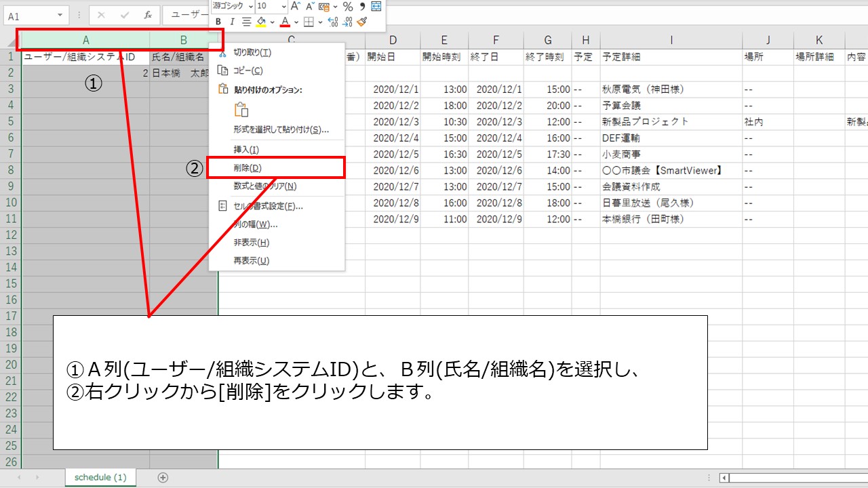Select 削除(D) from the context menu
The width and height of the screenshot is (868, 488).
(248, 167)
